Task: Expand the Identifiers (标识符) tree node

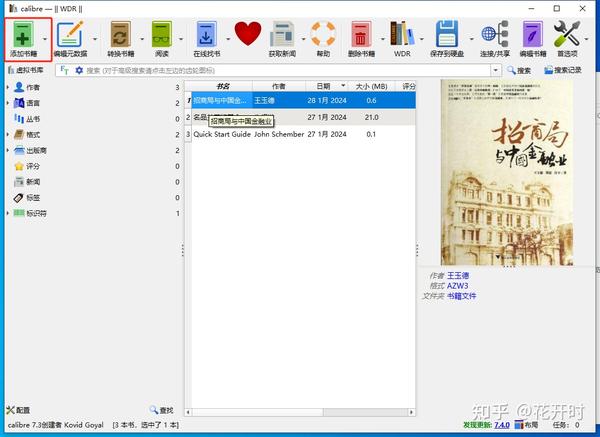Action: tap(8, 213)
